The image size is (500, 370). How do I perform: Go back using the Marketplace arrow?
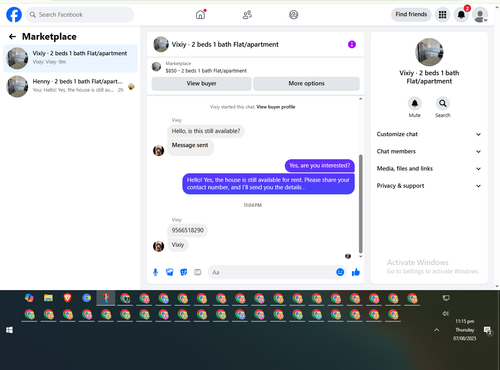tap(12, 36)
